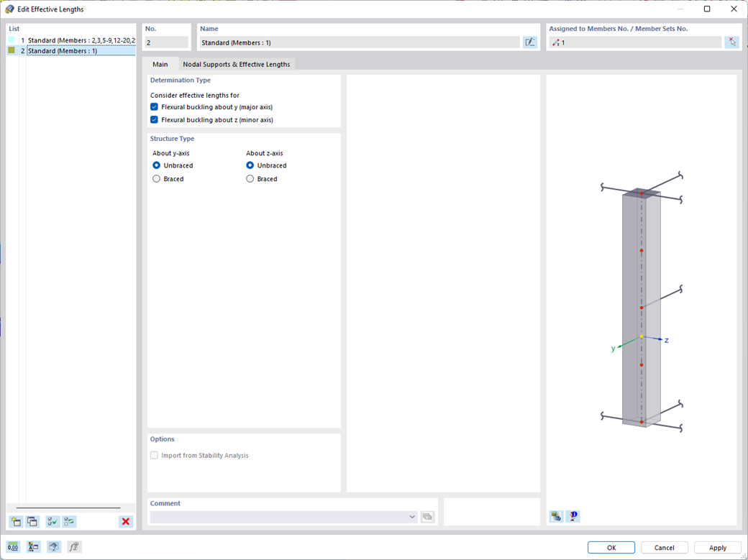Image resolution: width=748 pixels, height=560 pixels.
Task: Switch to Nodal Supports & Effective Lengths tab
Action: [x=237, y=64]
